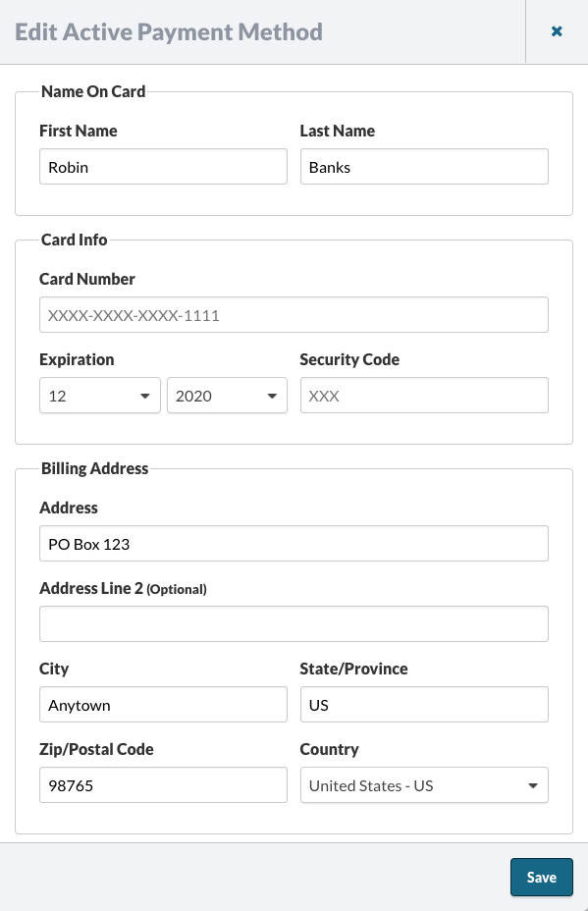Close the Edit Active Payment Method dialog

pyautogui.click(x=557, y=31)
